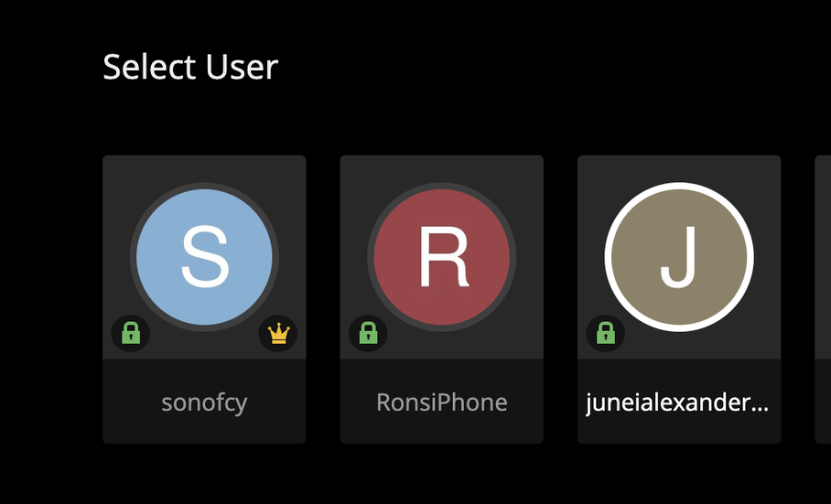Click the dark ring around the R avatar

442,186
